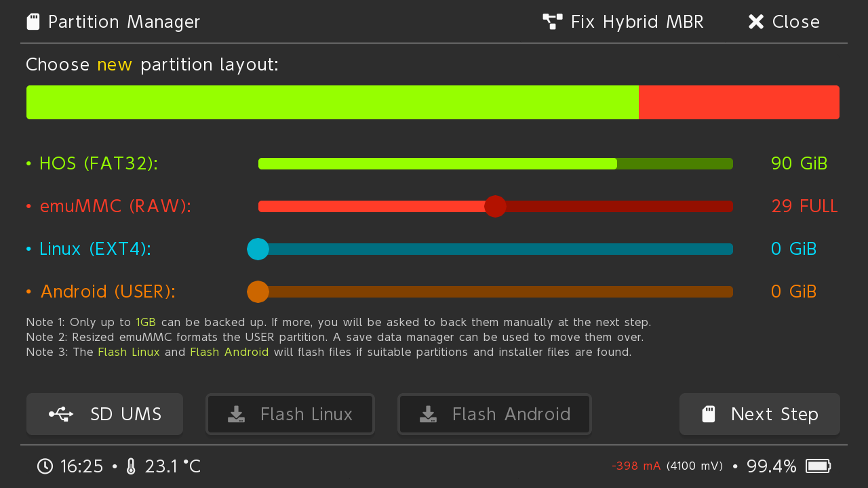
Task: Click the emuMMC (RAW) slider knob
Action: (496, 206)
